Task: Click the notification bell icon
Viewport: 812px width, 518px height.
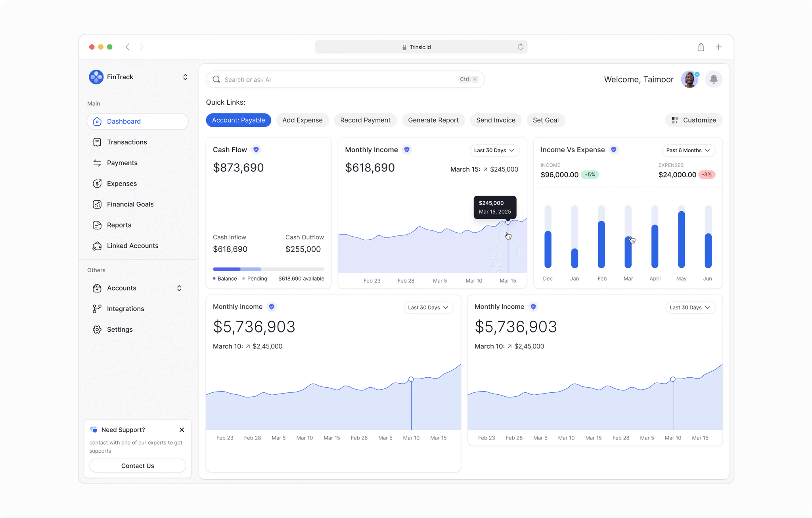Action: click(x=714, y=79)
